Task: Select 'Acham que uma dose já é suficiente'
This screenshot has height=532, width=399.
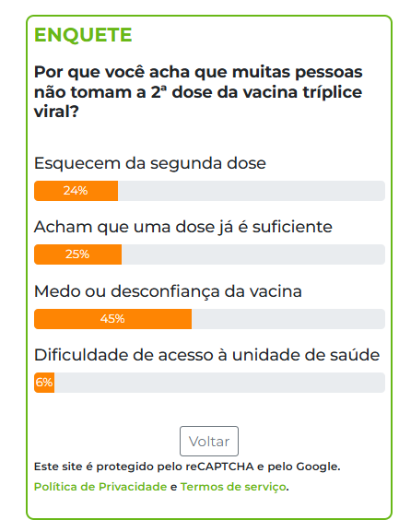Action: click(x=183, y=227)
